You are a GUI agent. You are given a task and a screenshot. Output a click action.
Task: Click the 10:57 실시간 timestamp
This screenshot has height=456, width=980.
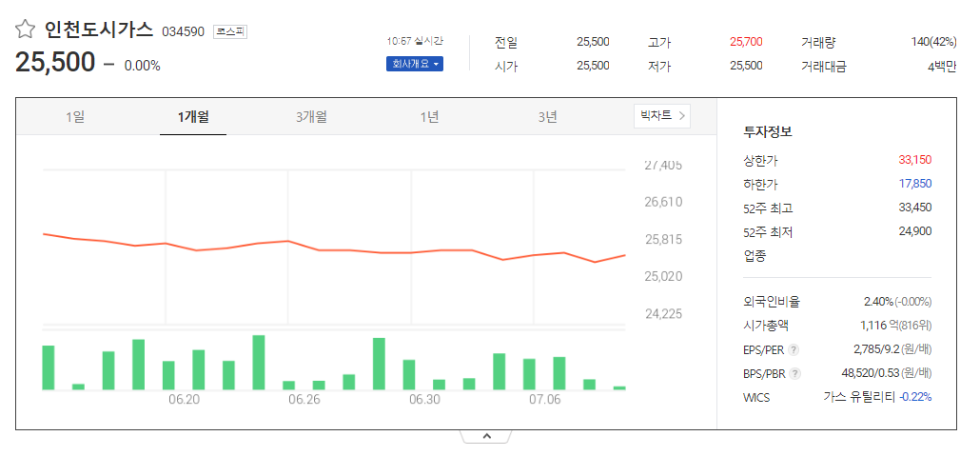pyautogui.click(x=415, y=41)
